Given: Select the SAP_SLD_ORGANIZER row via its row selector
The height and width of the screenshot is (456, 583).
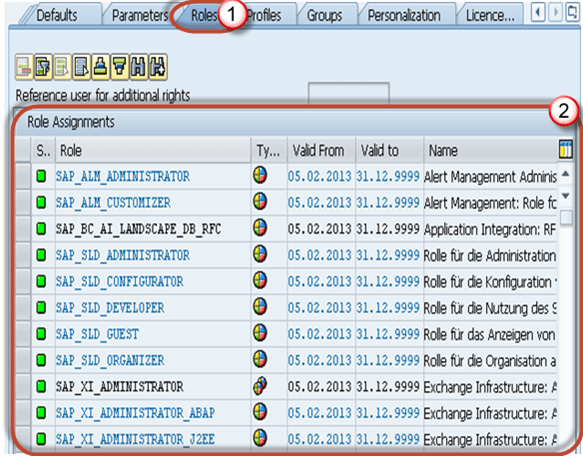Looking at the screenshot, I should pyautogui.click(x=23, y=360).
